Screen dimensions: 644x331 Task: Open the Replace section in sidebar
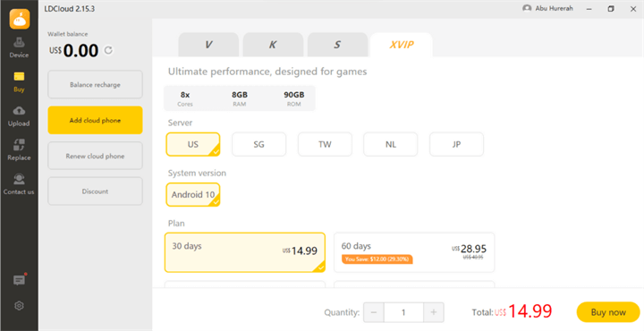(19, 150)
